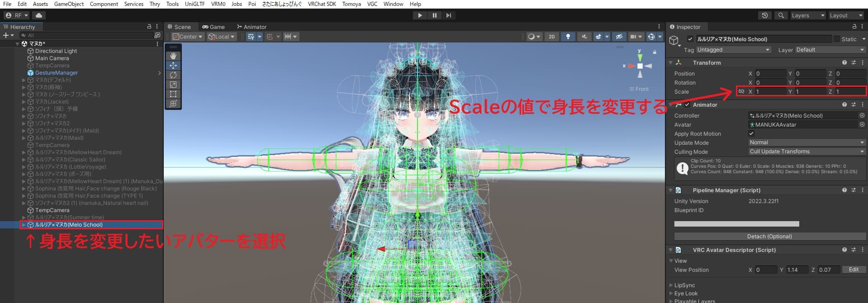This screenshot has width=868, height=303.
Task: Click the scene orientation gizmo lock
Action: pos(655,52)
